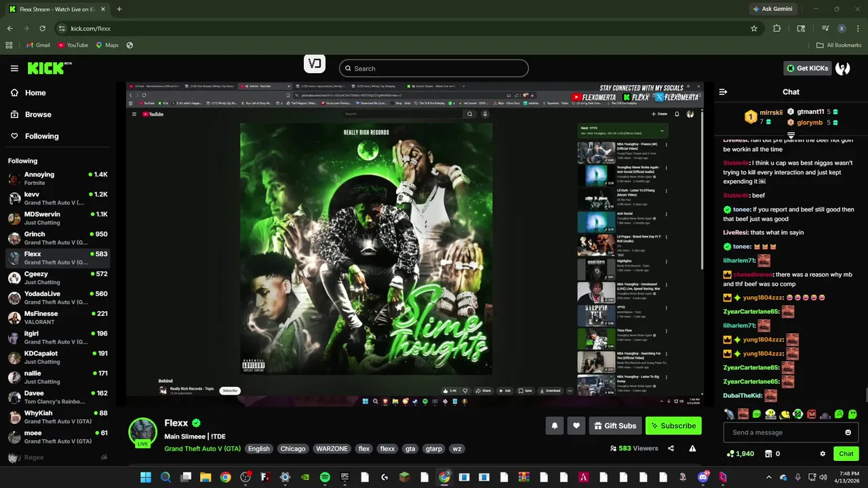Open Windows Start menu
Image resolution: width=868 pixels, height=488 pixels.
pyautogui.click(x=146, y=477)
